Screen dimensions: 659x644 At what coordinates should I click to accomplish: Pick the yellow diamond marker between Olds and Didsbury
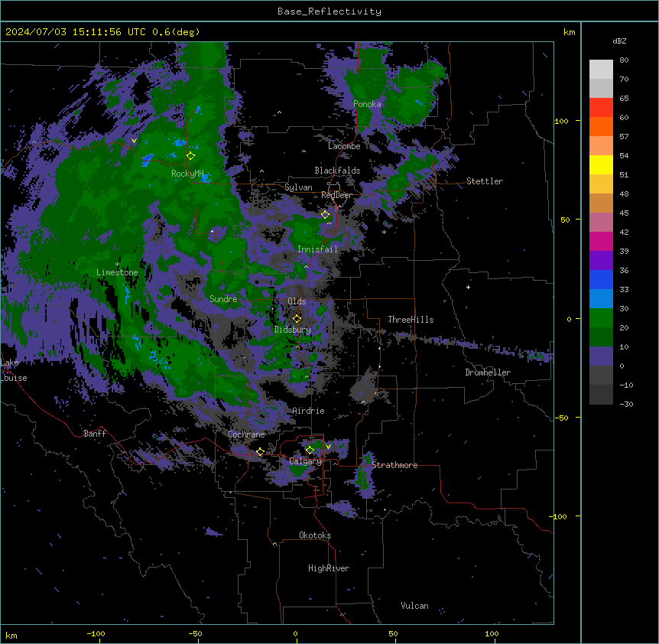click(x=297, y=318)
